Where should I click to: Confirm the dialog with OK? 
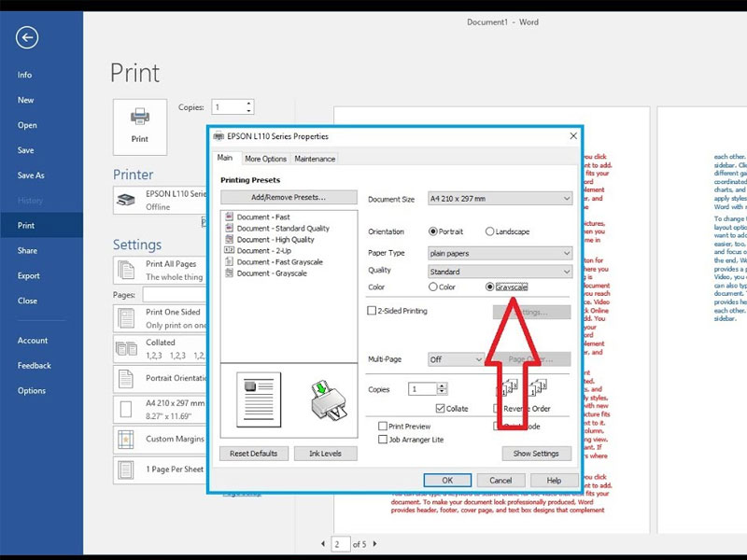[447, 480]
